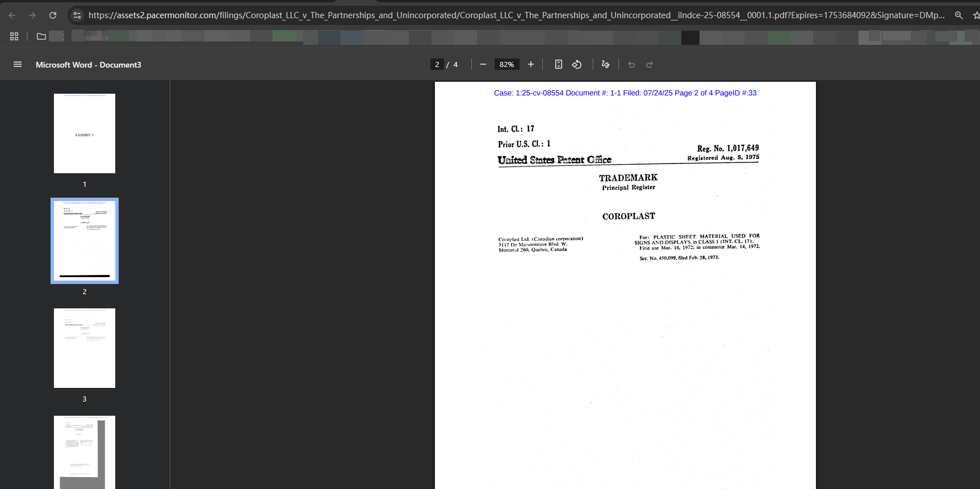Click the 'TRADEMARK' heading
The height and width of the screenshot is (489, 980).
click(x=628, y=178)
